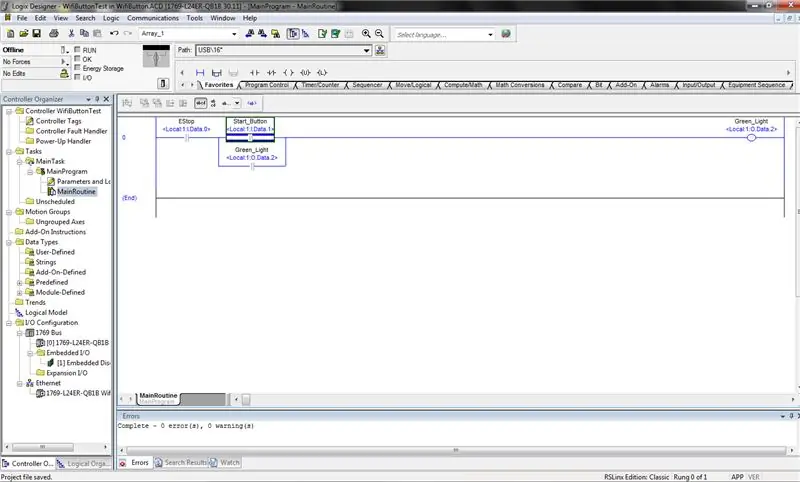Click the Zoom In magnifier icon

tap(366, 33)
